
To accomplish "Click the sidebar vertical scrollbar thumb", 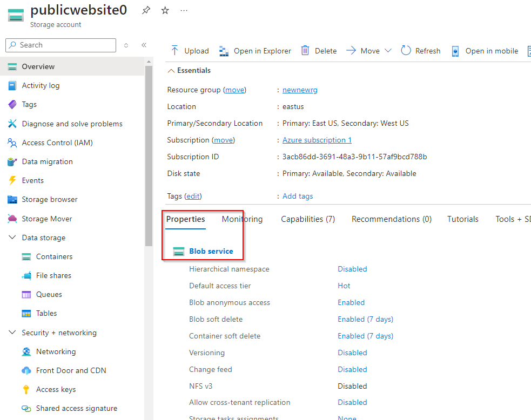I will pos(149,155).
